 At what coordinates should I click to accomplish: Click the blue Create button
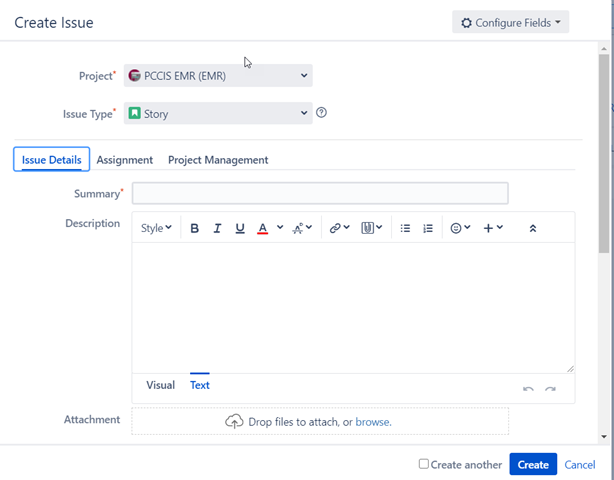pyautogui.click(x=533, y=464)
